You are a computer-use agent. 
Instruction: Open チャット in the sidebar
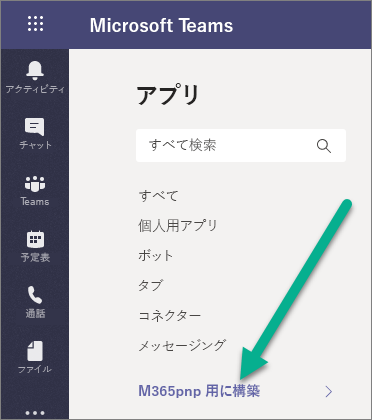tap(35, 134)
